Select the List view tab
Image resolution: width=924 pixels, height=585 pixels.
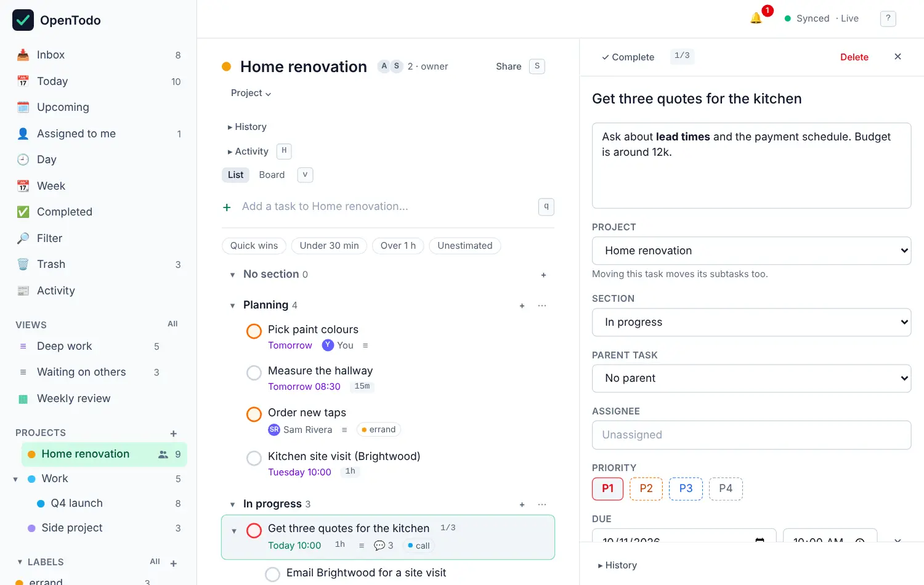click(235, 175)
